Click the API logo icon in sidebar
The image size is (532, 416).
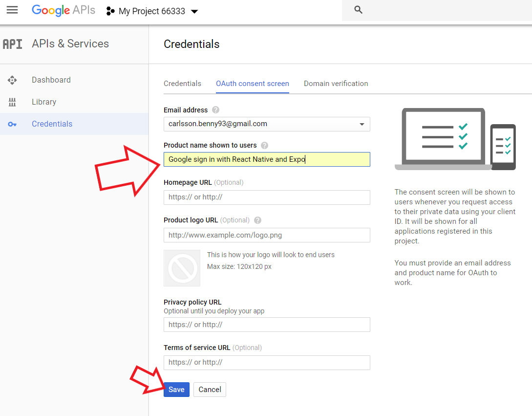pyautogui.click(x=13, y=44)
